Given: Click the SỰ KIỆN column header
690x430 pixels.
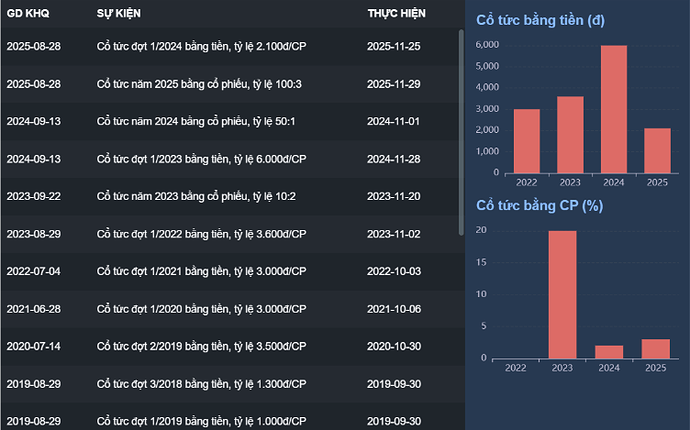Looking at the screenshot, I should tap(118, 16).
